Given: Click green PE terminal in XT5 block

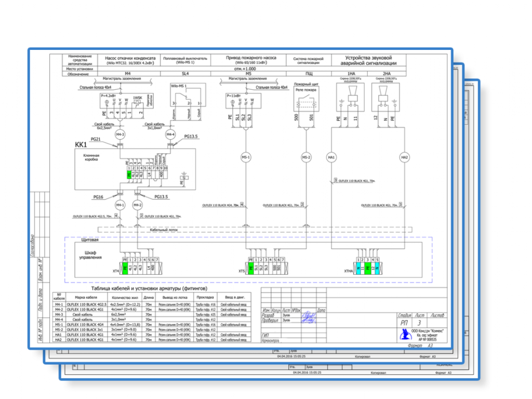Looking at the screenshot, I should [x=251, y=268].
